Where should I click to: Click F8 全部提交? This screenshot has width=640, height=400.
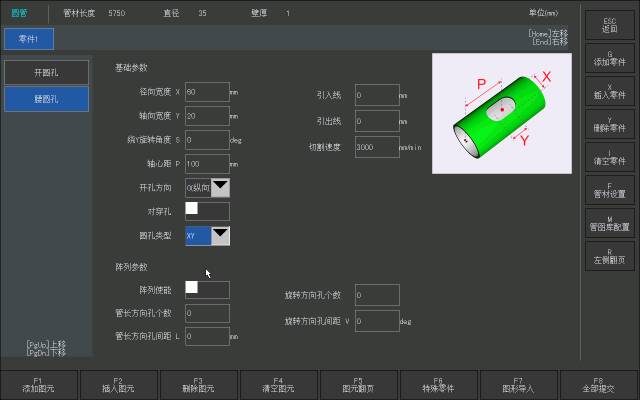pyautogui.click(x=598, y=385)
